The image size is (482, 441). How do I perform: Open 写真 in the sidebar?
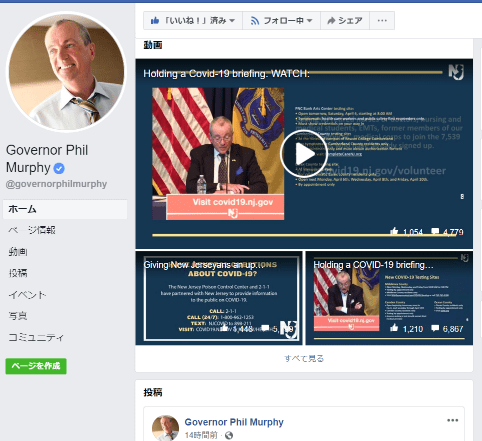[18, 316]
